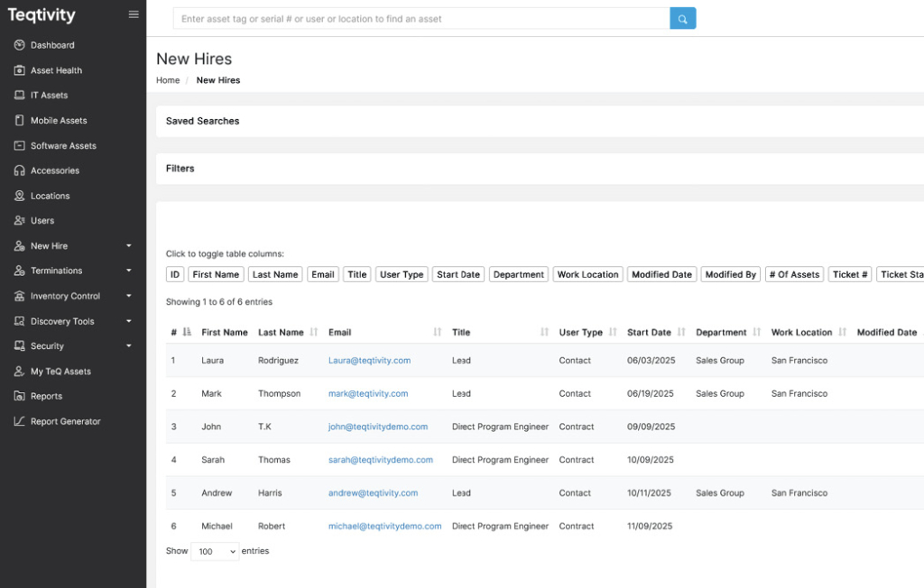Click the Home breadcrumb link

(x=168, y=80)
